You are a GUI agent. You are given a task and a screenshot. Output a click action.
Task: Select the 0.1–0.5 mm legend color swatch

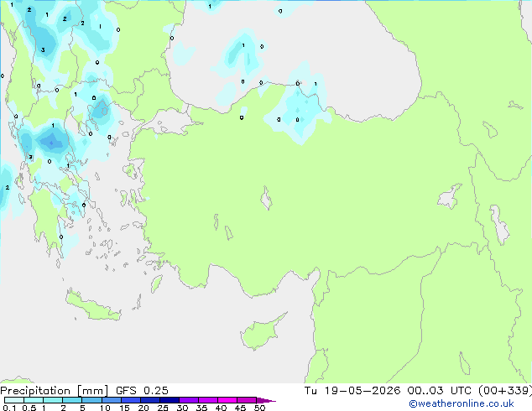click(x=14, y=400)
